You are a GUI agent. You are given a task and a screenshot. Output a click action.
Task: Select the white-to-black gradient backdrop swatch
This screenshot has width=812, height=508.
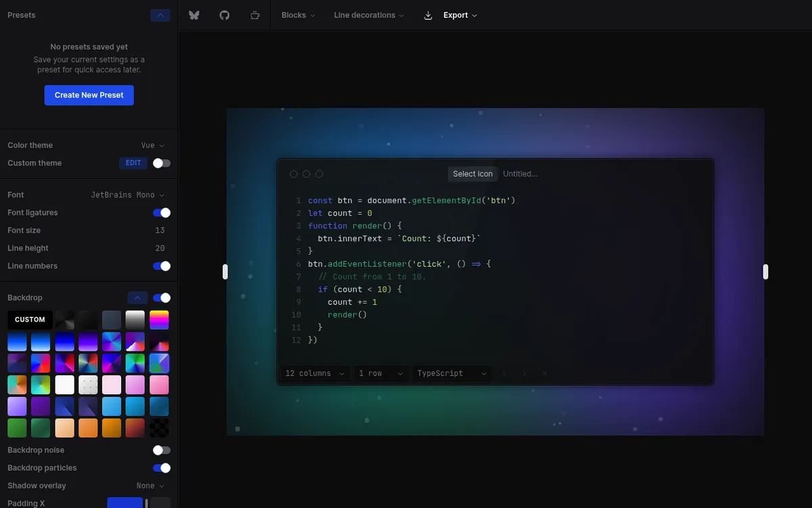[135, 320]
